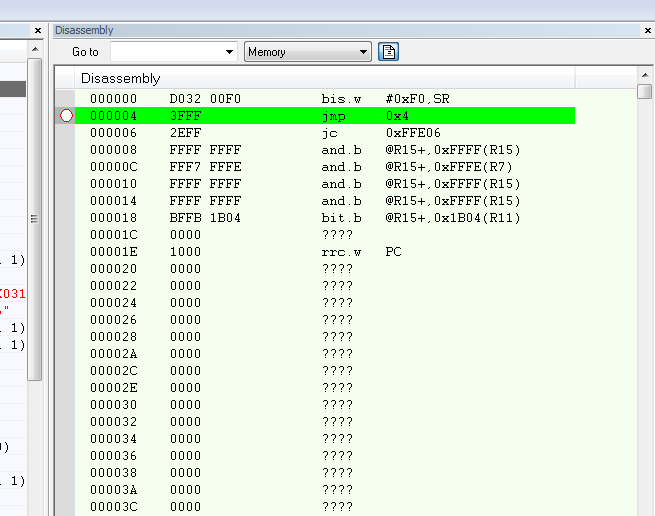Click bis.w mnemonic
The width and height of the screenshot is (655, 516).
tap(341, 99)
